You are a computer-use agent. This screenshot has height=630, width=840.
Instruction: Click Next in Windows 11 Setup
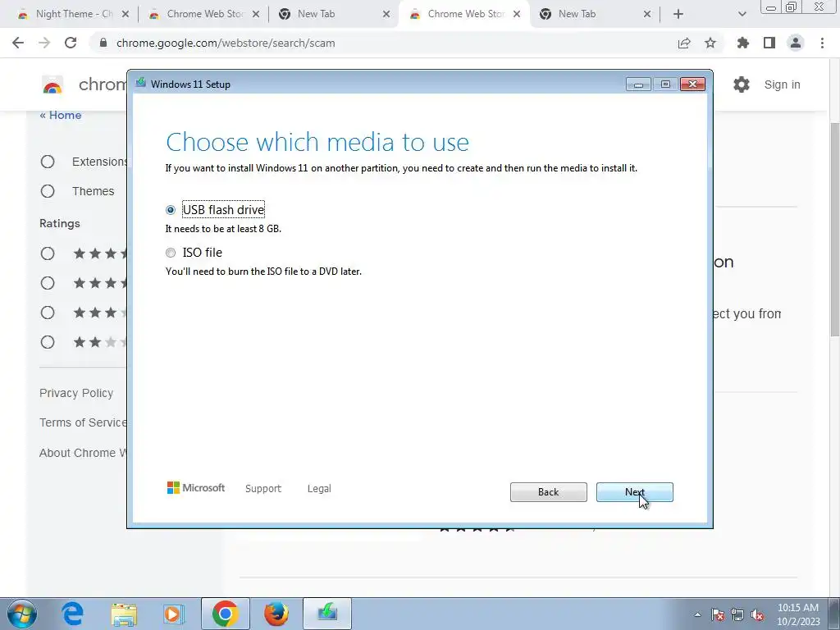point(634,492)
